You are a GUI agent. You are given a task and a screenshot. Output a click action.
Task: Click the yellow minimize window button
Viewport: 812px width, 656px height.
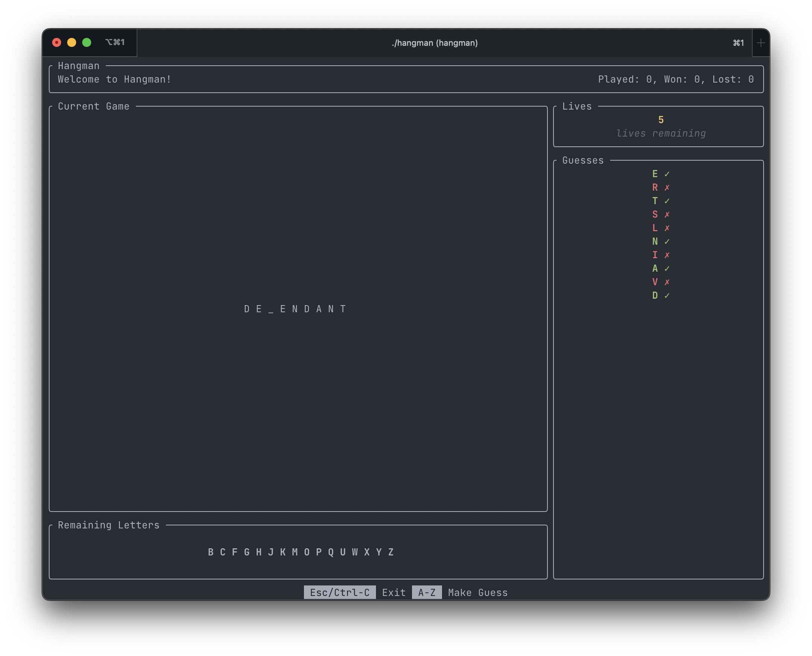click(72, 42)
